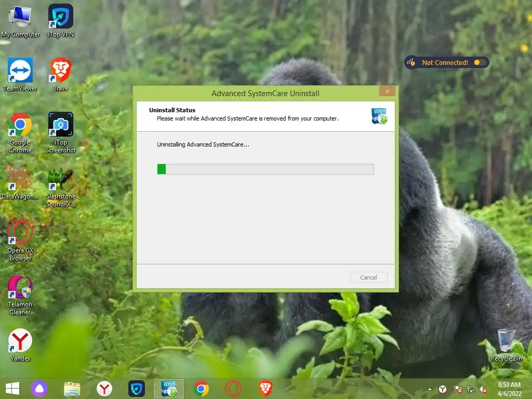
Task: Switch to IObit uninstaller taskbar item
Action: [x=169, y=389]
